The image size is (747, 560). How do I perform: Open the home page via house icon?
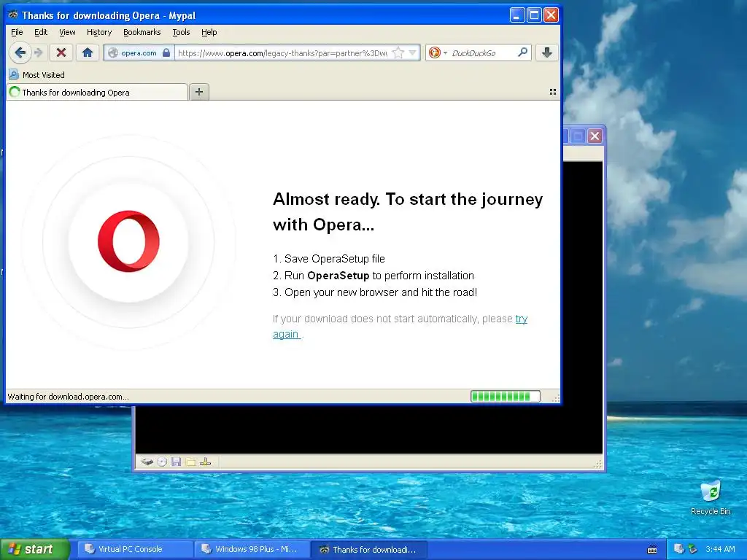pos(88,52)
